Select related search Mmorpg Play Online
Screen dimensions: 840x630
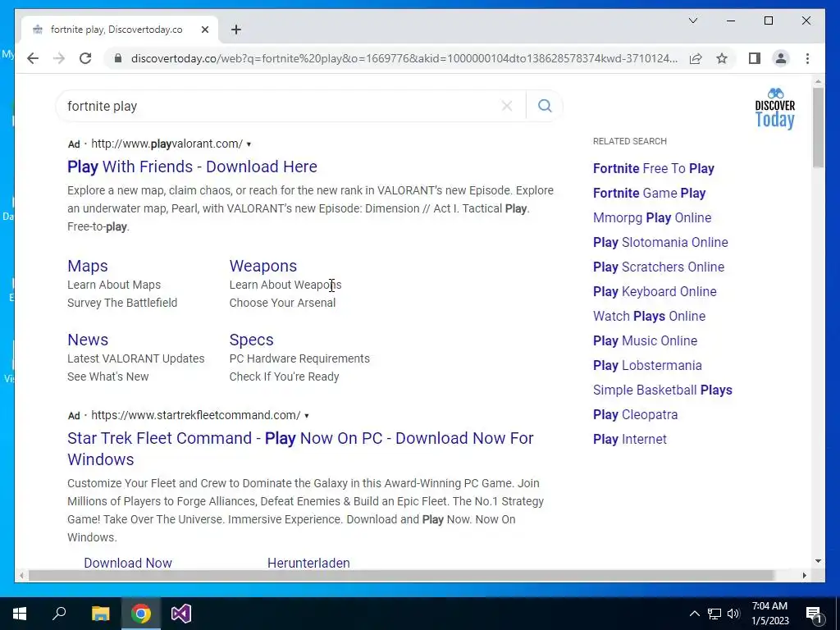click(652, 217)
